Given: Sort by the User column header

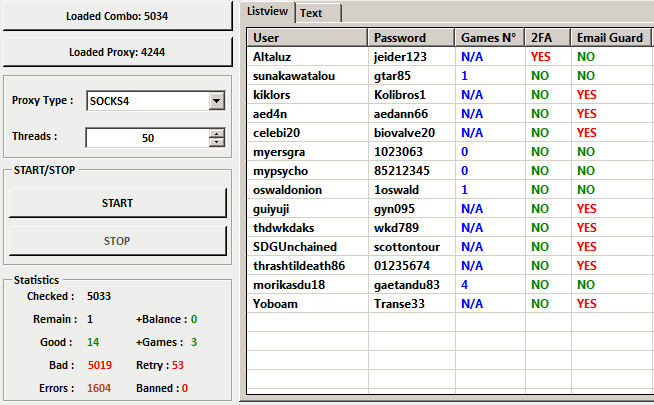Looking at the screenshot, I should (x=307, y=38).
